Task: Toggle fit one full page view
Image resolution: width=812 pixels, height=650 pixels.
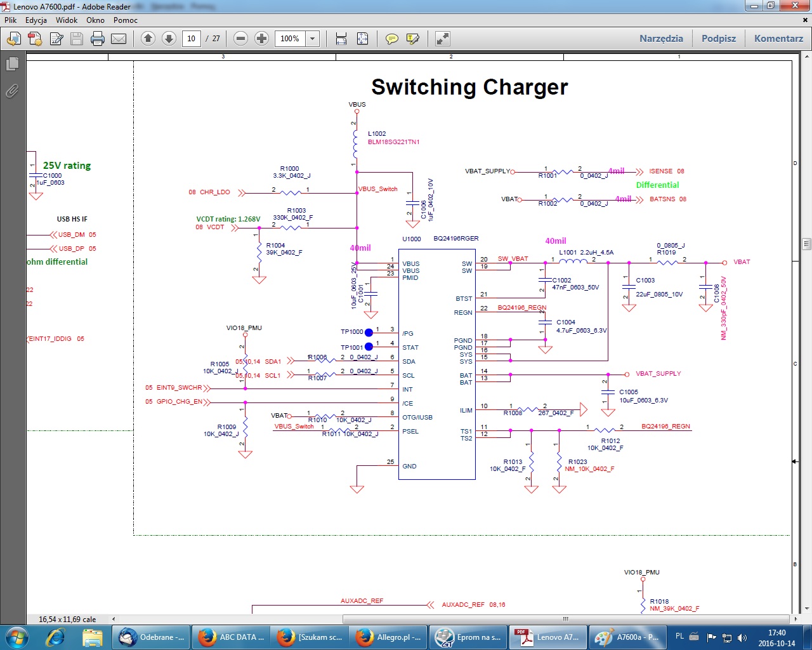Action: click(362, 39)
